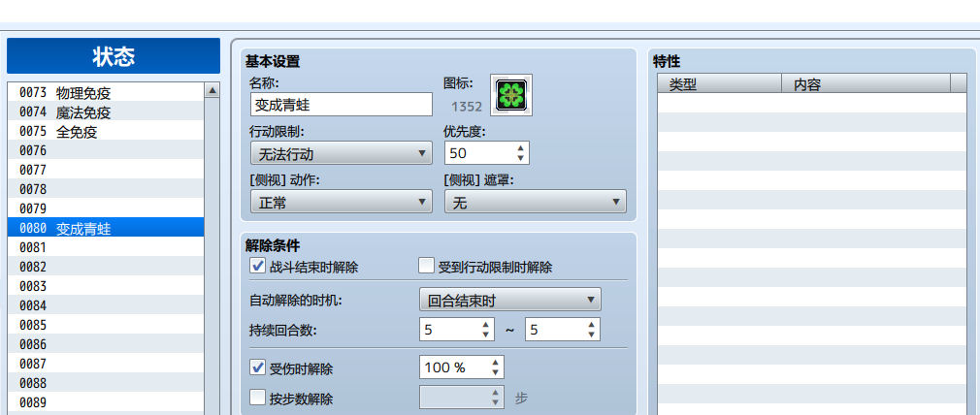
Task: Enable 受到行动限制时解除 checkbox
Action: [x=426, y=267]
